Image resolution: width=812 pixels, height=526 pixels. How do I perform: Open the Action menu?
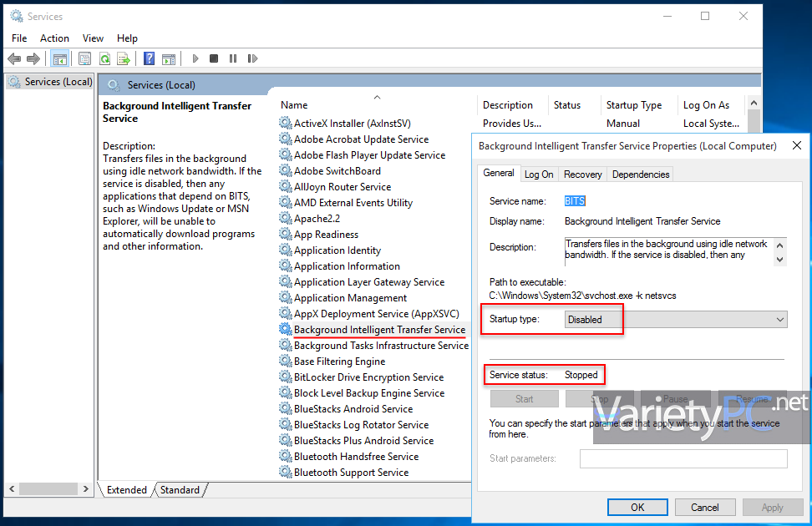[54, 38]
